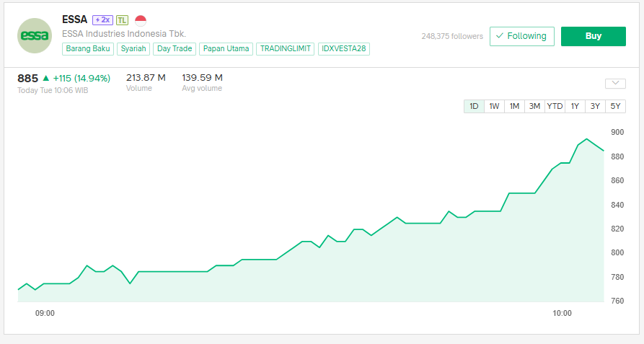644x344 pixels.
Task: Click the 2x leverage badge
Action: (102, 19)
